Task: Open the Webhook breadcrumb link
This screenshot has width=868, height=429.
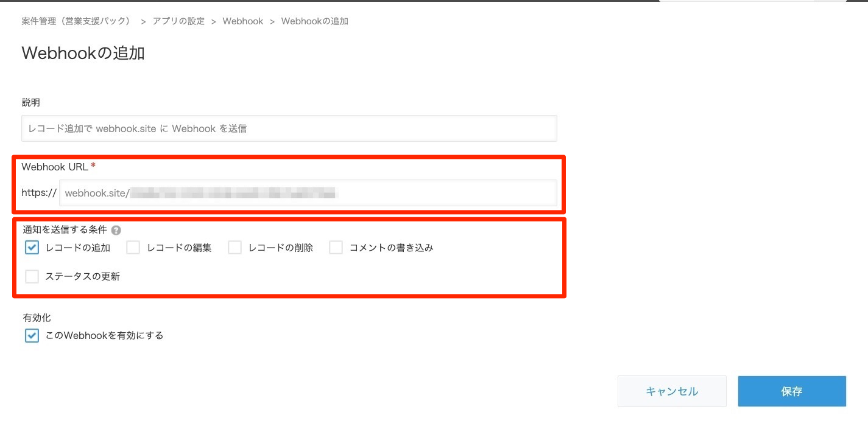Action: pyautogui.click(x=243, y=21)
